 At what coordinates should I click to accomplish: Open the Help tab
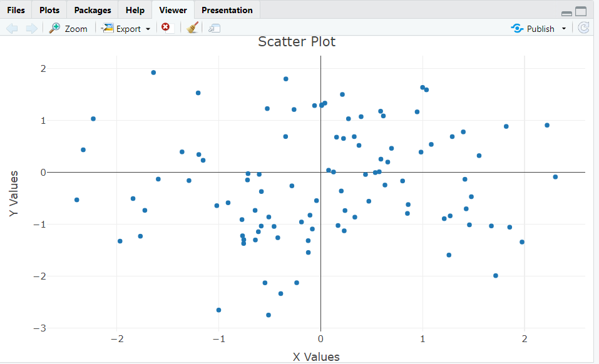coord(135,10)
